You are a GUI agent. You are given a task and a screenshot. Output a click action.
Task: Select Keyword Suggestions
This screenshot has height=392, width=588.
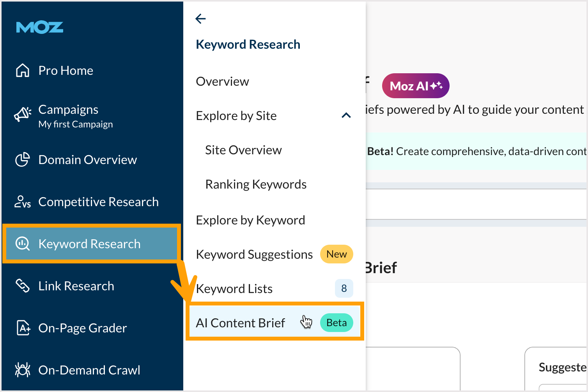pos(254,254)
